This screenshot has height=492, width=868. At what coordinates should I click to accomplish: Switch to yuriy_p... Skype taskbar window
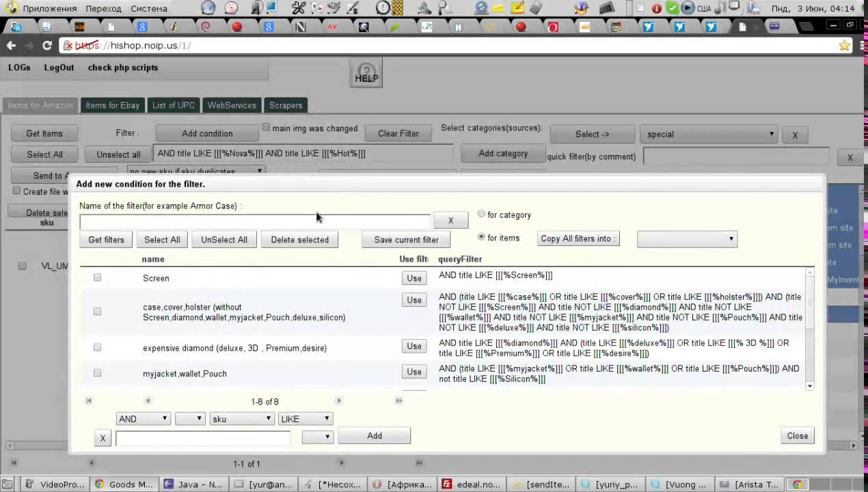pos(610,484)
